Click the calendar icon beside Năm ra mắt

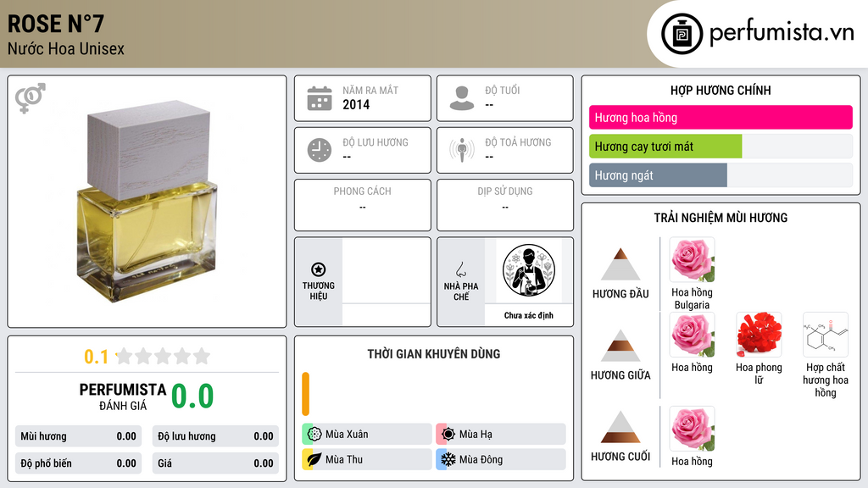pyautogui.click(x=320, y=98)
